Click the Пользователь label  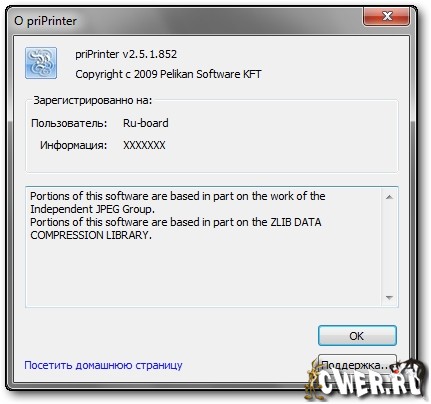[x=69, y=123]
